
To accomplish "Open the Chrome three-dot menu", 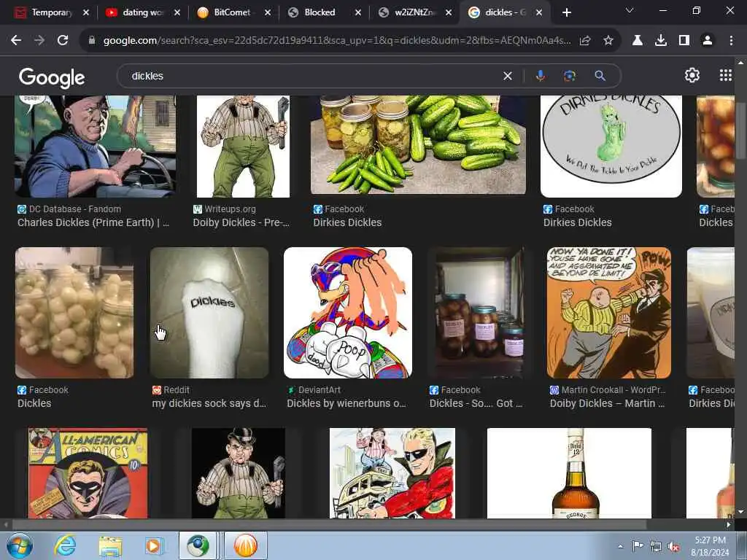I will coord(731,41).
